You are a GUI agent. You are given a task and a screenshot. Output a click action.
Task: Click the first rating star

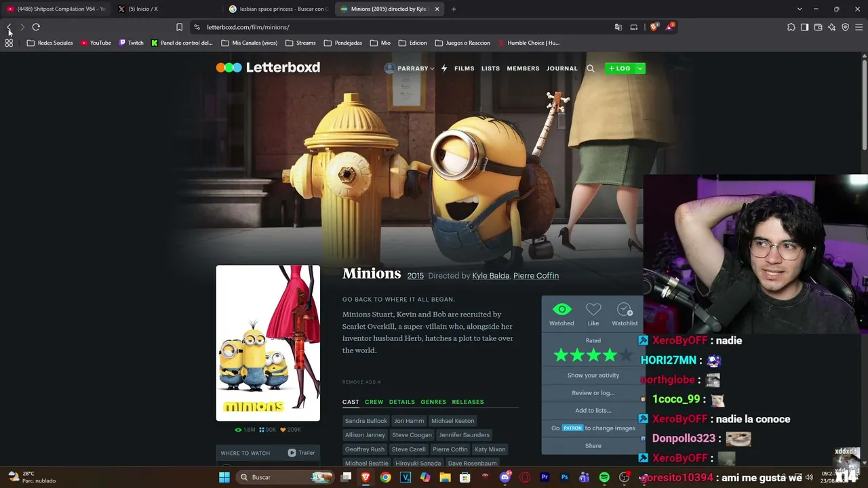(561, 354)
